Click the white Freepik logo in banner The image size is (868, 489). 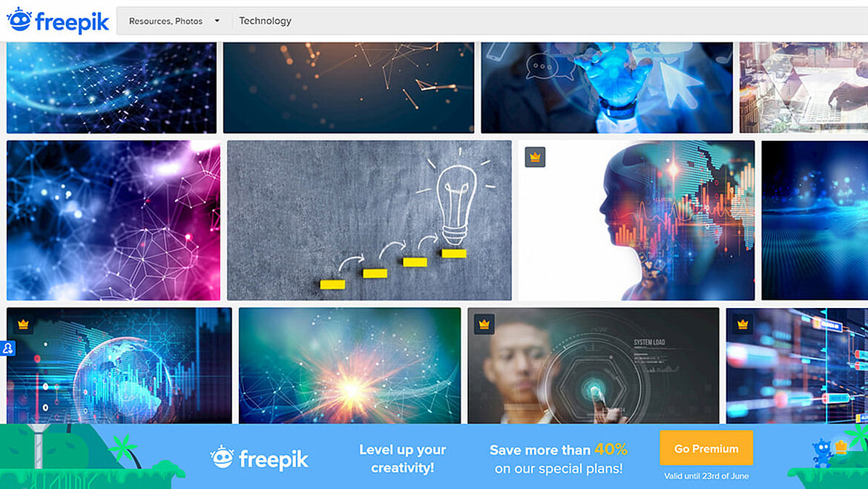259,459
